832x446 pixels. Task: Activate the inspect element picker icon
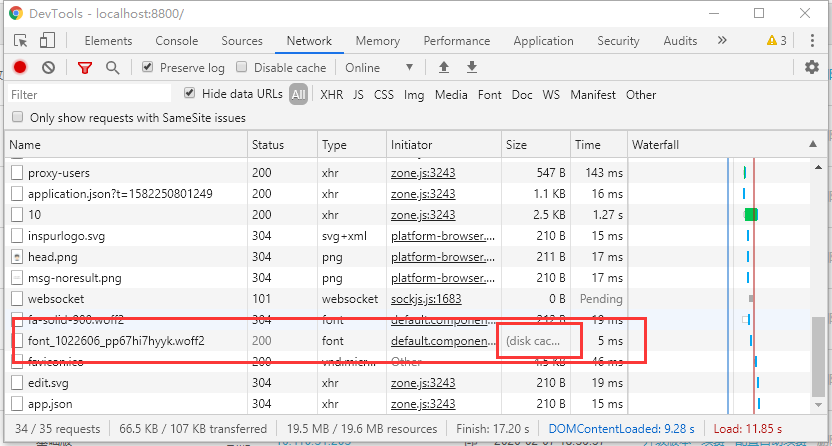pyautogui.click(x=20, y=41)
